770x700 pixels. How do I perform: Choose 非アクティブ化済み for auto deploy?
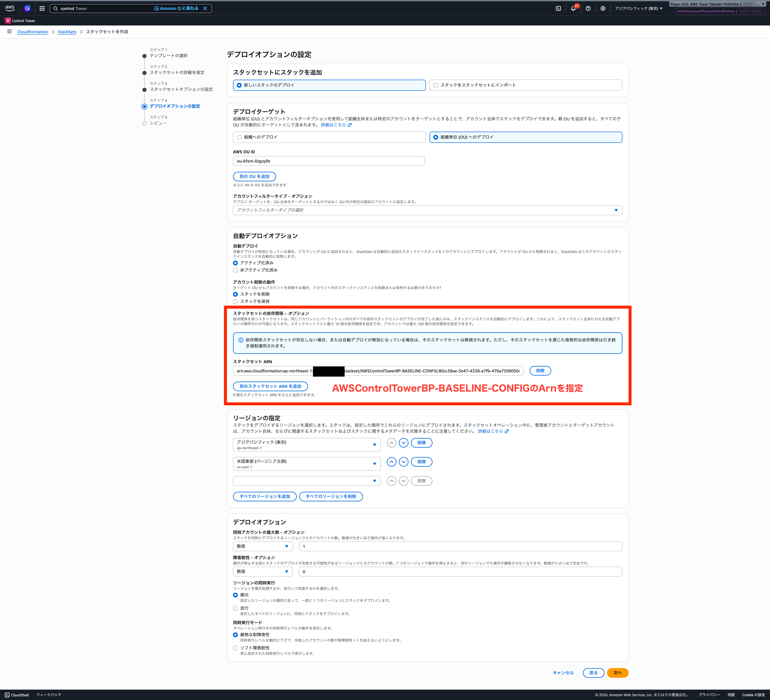click(235, 270)
